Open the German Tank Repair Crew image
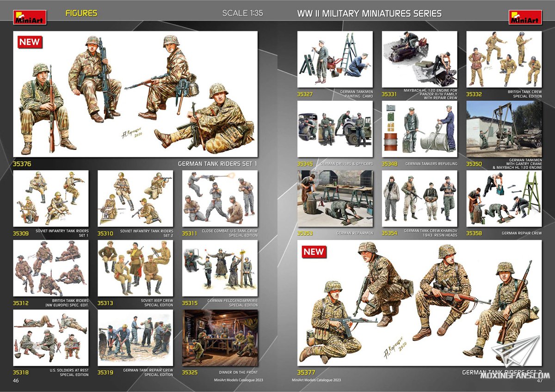This screenshot has width=555, height=392. coord(136,338)
